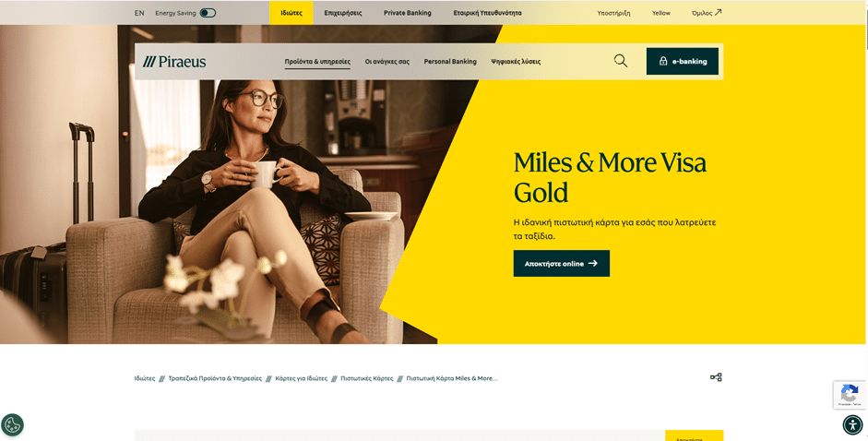868x441 pixels.
Task: Click the e-banking button with the lock icon
Action: pos(683,62)
